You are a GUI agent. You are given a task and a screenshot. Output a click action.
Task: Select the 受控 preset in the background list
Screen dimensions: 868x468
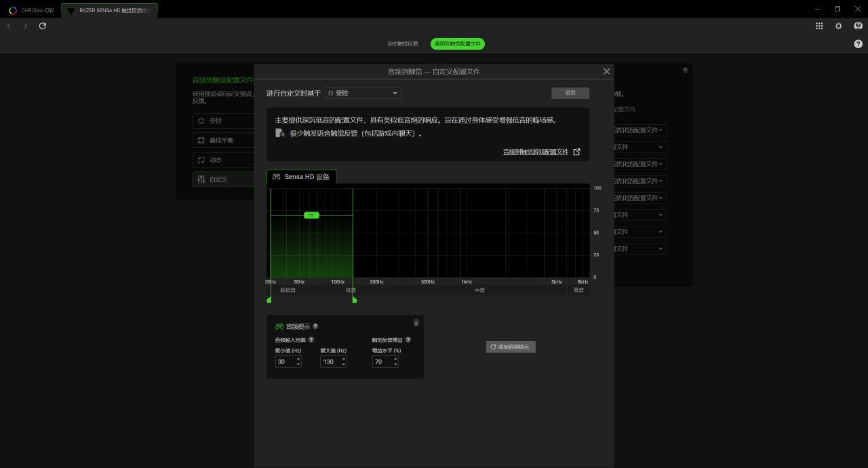click(x=223, y=121)
